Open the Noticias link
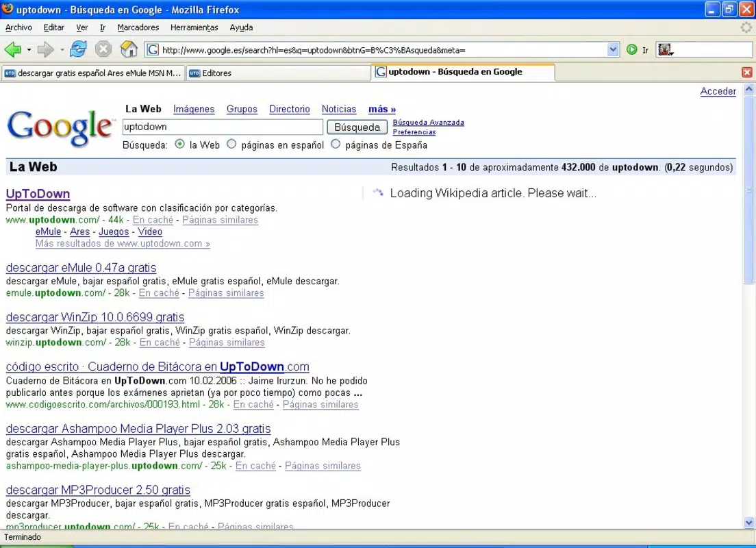 click(x=339, y=109)
